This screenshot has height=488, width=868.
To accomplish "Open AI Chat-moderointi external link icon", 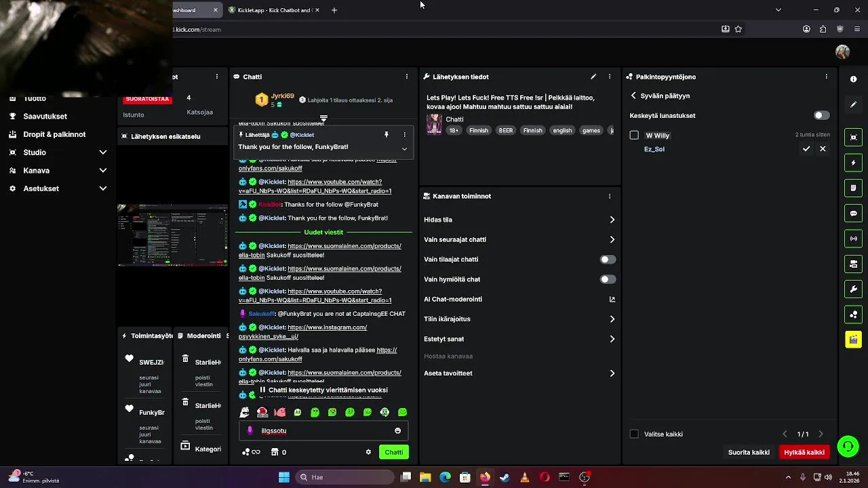I will [x=612, y=299].
